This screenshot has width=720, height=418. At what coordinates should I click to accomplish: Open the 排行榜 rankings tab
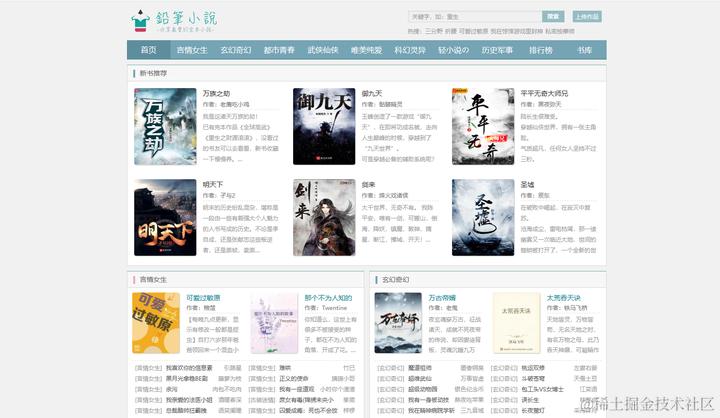click(541, 50)
